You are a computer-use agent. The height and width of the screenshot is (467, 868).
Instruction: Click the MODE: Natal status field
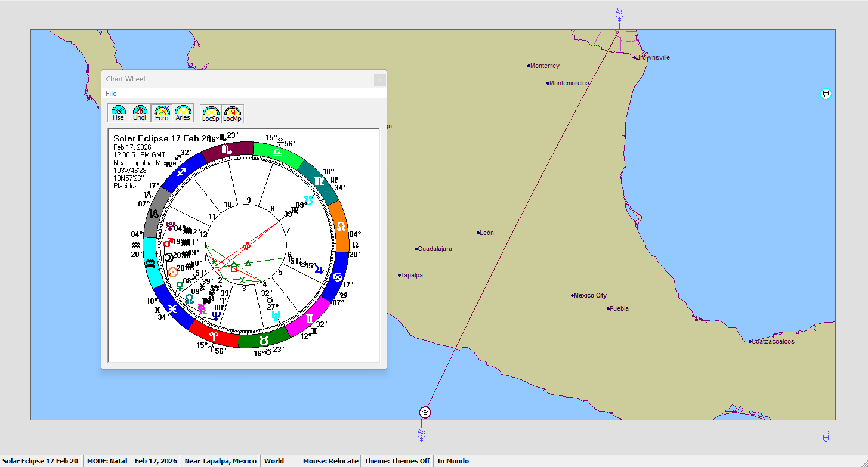click(x=107, y=461)
